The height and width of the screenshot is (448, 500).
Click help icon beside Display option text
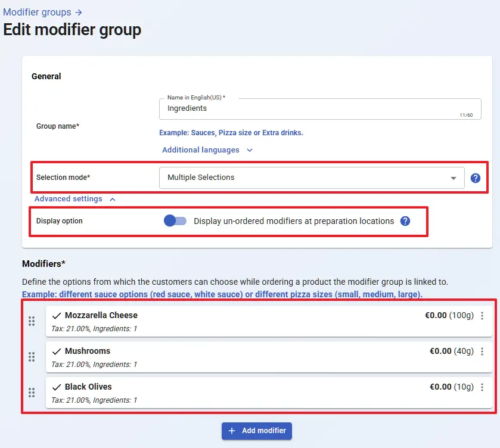click(405, 221)
